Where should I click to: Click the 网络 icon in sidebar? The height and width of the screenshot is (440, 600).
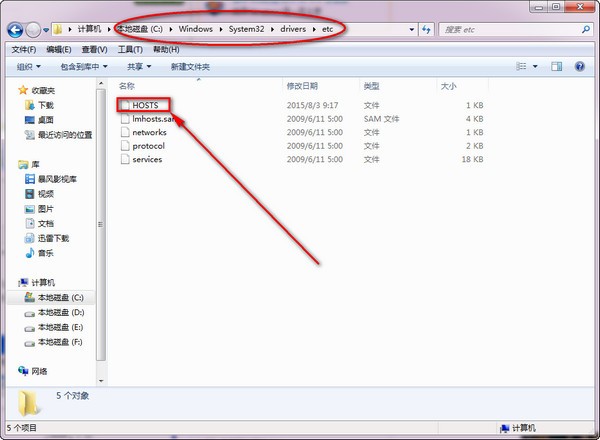pos(39,371)
